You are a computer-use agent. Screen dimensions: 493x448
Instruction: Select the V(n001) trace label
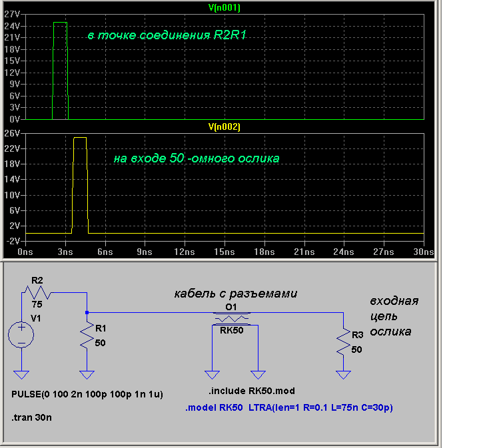pyautogui.click(x=224, y=7)
